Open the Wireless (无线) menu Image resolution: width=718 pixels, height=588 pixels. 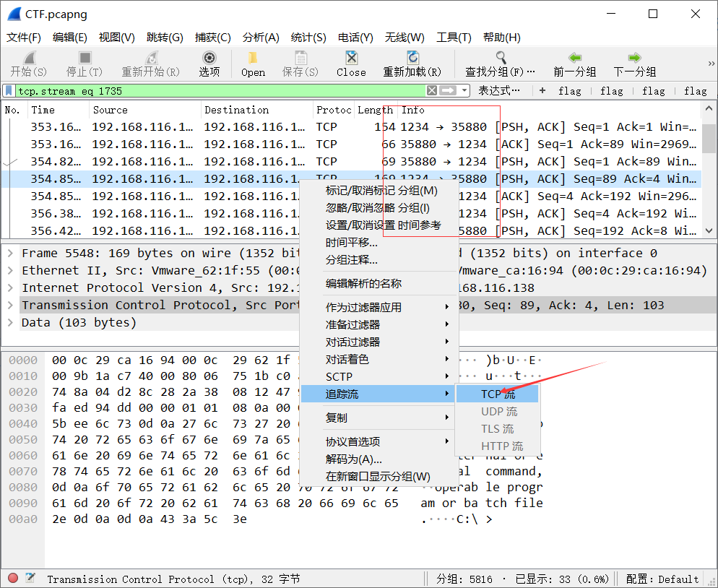point(405,38)
